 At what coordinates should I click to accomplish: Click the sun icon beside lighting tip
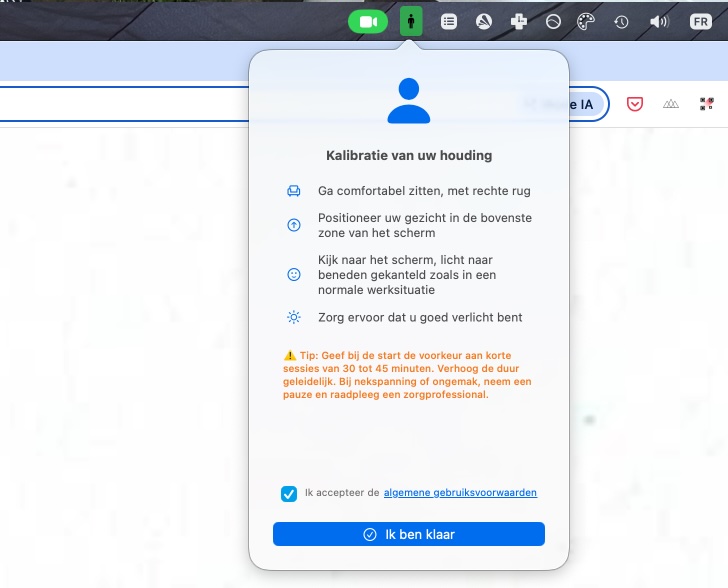[293, 317]
